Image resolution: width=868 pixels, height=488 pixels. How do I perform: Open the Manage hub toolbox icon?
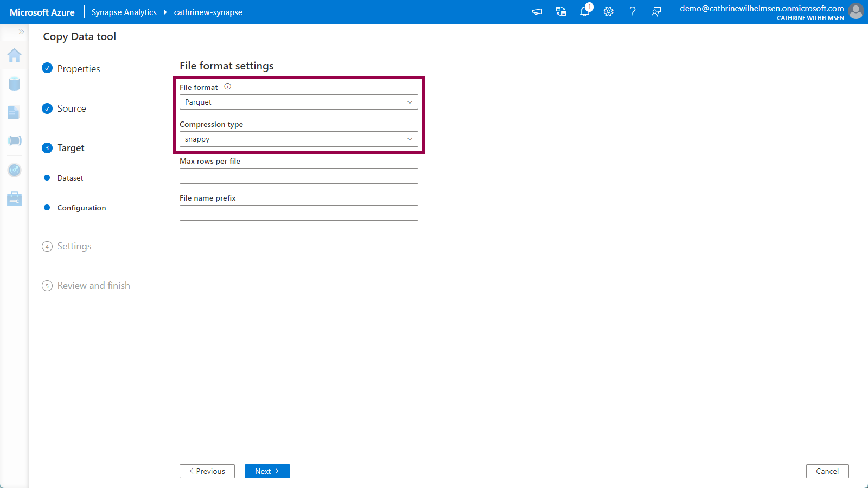click(x=15, y=199)
